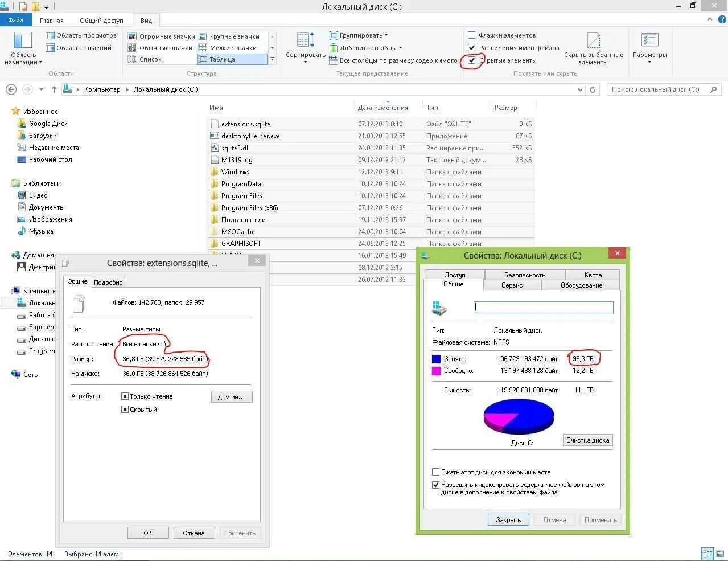The width and height of the screenshot is (728, 561).
Task: Open Google Диск in Favorites
Action: [x=43, y=124]
